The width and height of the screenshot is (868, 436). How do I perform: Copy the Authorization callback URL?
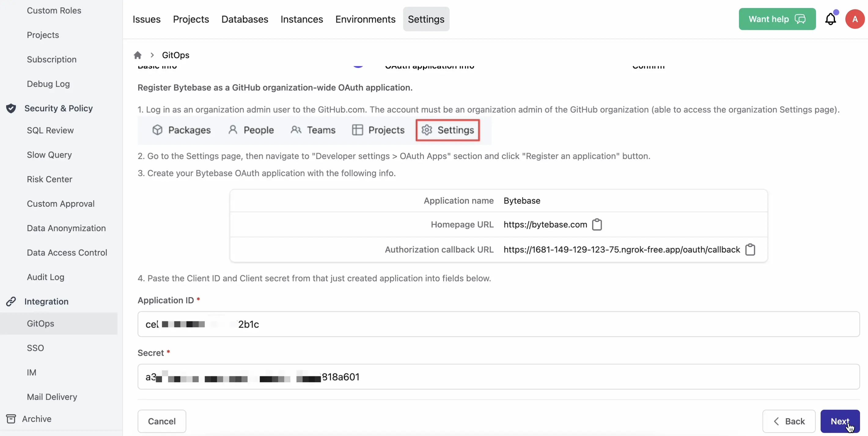click(750, 249)
